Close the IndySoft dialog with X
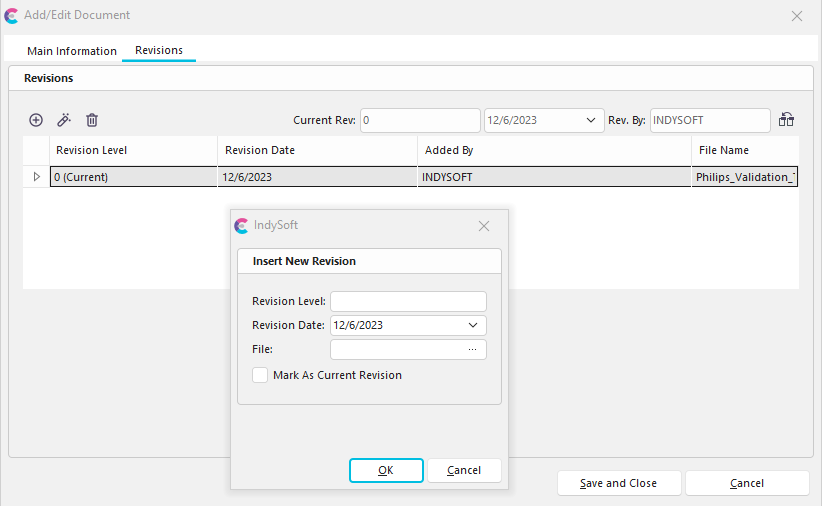822x506 pixels. pyautogui.click(x=484, y=226)
